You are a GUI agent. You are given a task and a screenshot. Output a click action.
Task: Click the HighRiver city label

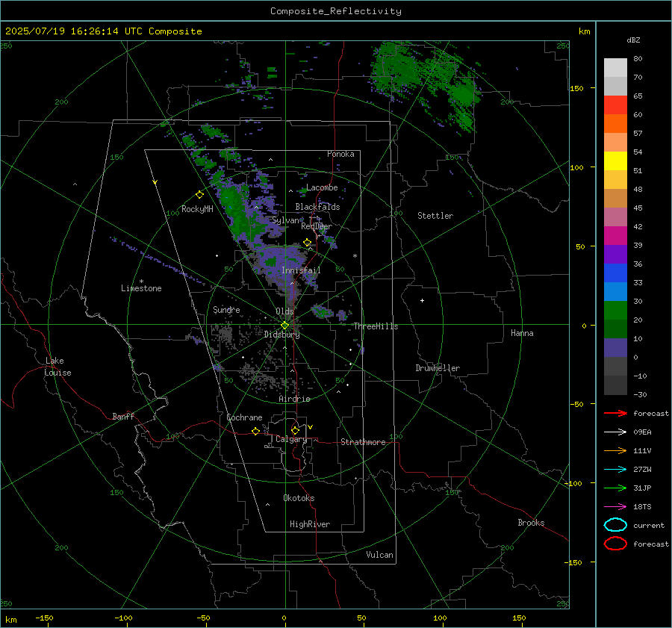[x=310, y=524]
